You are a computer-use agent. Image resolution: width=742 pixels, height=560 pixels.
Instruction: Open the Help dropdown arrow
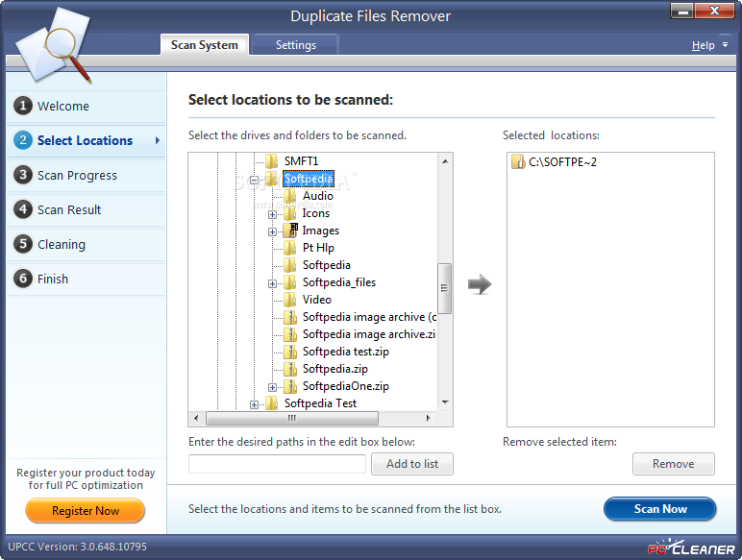point(725,45)
